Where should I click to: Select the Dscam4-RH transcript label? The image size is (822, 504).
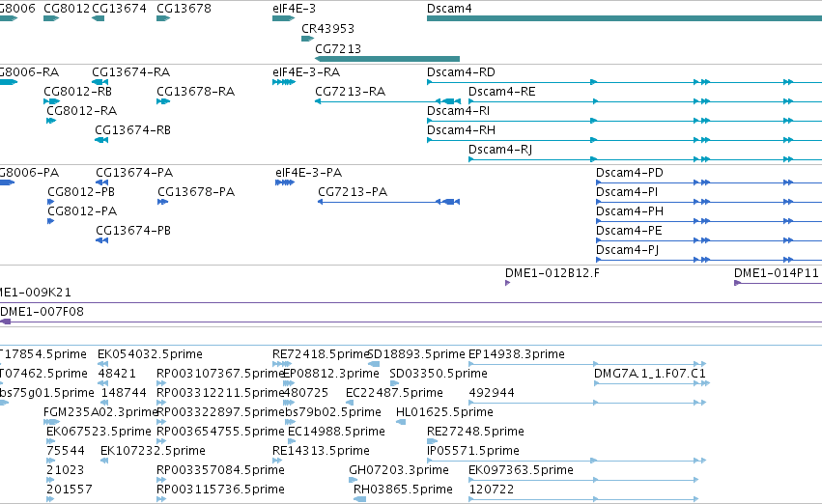(461, 130)
